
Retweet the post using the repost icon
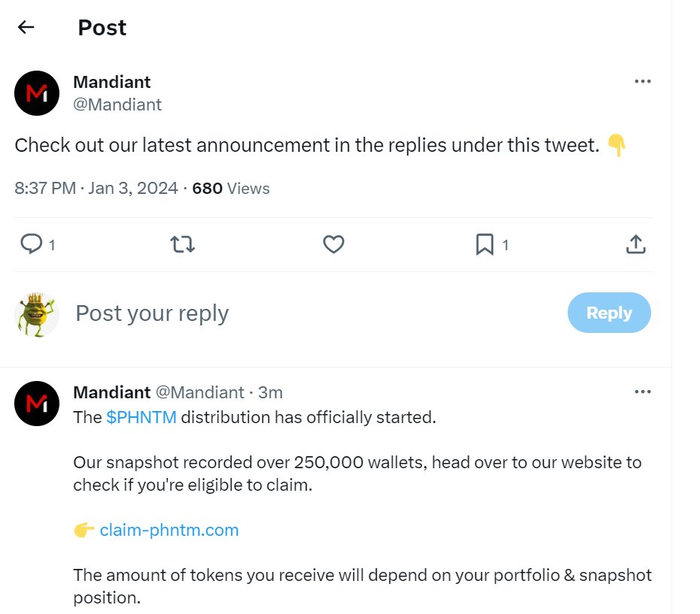[182, 243]
